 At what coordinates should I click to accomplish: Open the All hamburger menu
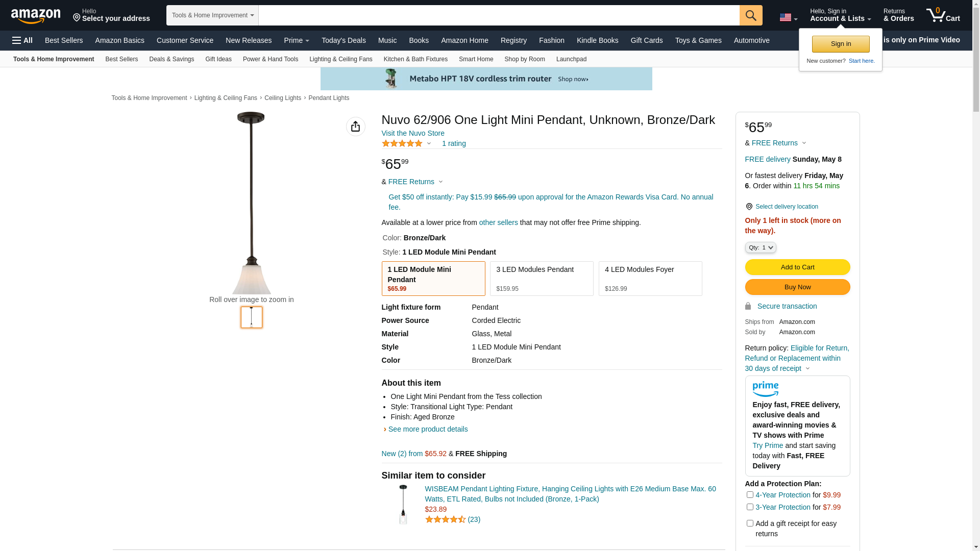22,40
